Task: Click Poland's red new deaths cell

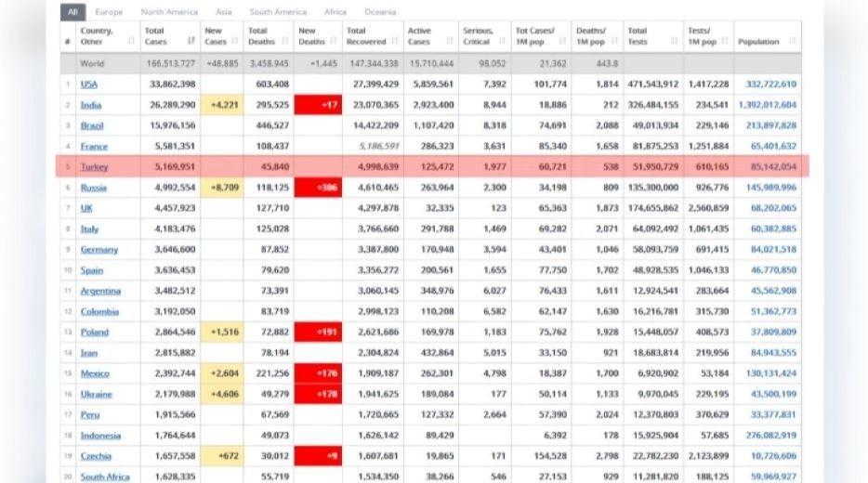Action: tap(318, 332)
